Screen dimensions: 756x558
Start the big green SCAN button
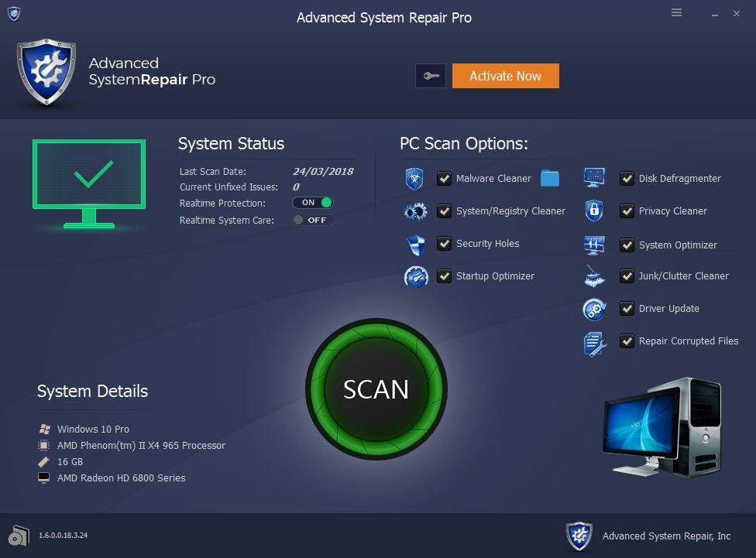[x=376, y=389]
